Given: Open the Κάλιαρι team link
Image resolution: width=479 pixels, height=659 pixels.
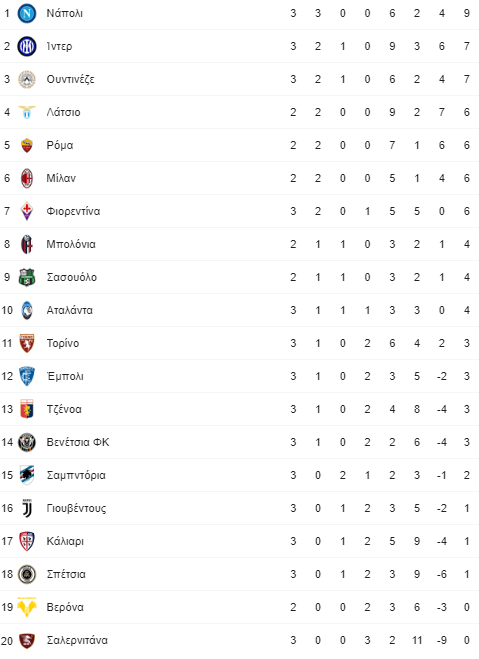Looking at the screenshot, I should pos(65,541).
